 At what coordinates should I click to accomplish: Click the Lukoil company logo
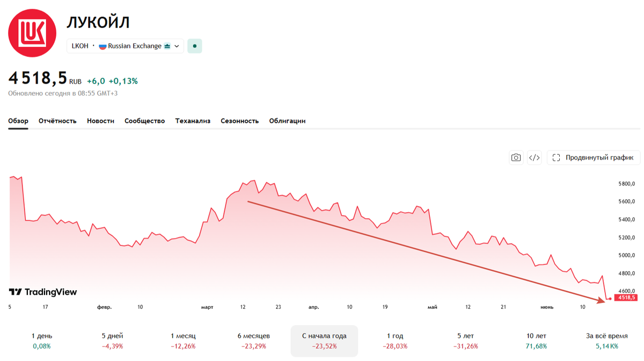(x=32, y=33)
